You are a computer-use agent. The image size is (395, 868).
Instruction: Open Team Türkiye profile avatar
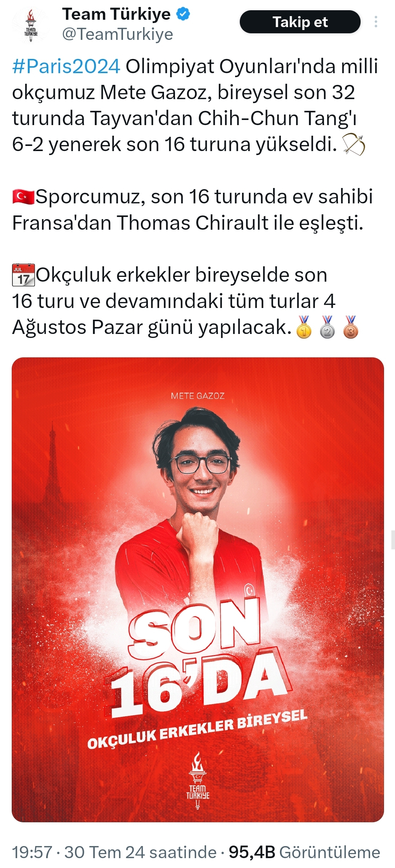[x=31, y=25]
